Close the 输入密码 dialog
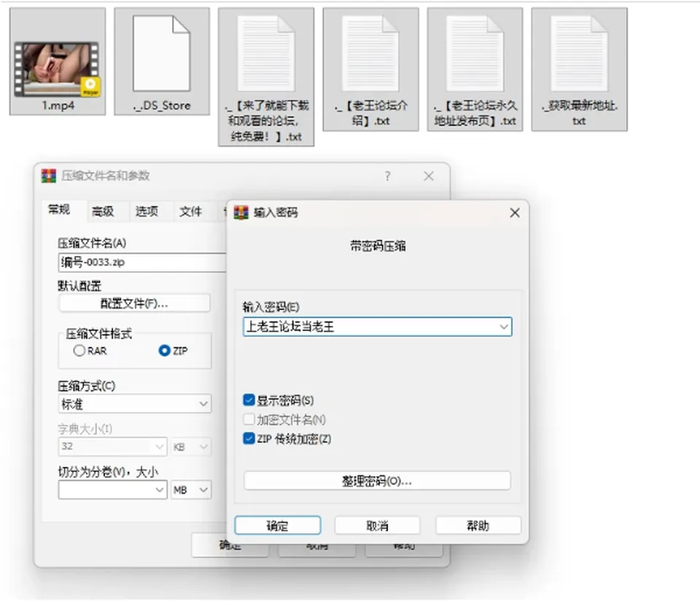700x601 pixels. 515,213
